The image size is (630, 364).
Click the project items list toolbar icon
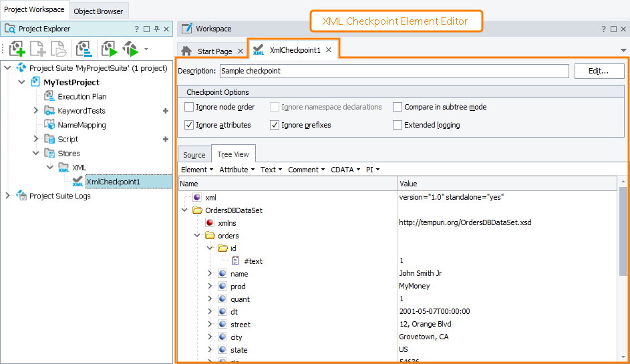pos(84,49)
